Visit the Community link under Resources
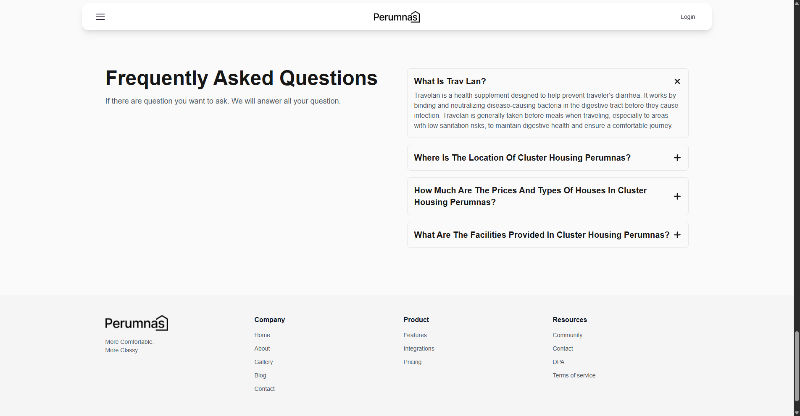 567,335
